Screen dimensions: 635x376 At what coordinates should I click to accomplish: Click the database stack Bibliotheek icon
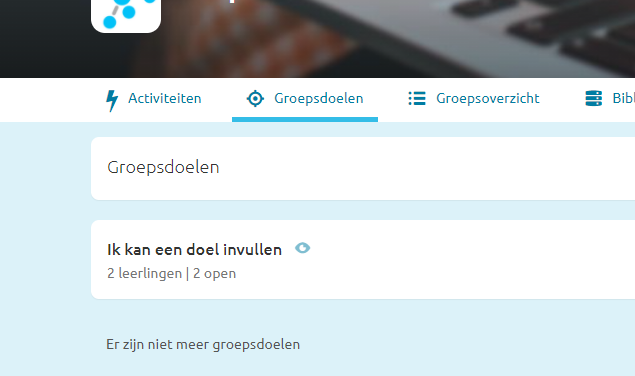tap(594, 98)
